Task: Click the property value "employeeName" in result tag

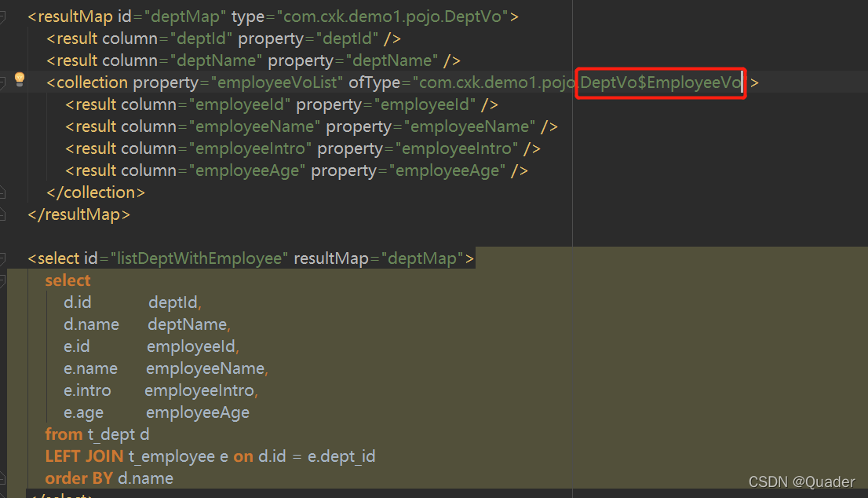Action: tap(469, 126)
